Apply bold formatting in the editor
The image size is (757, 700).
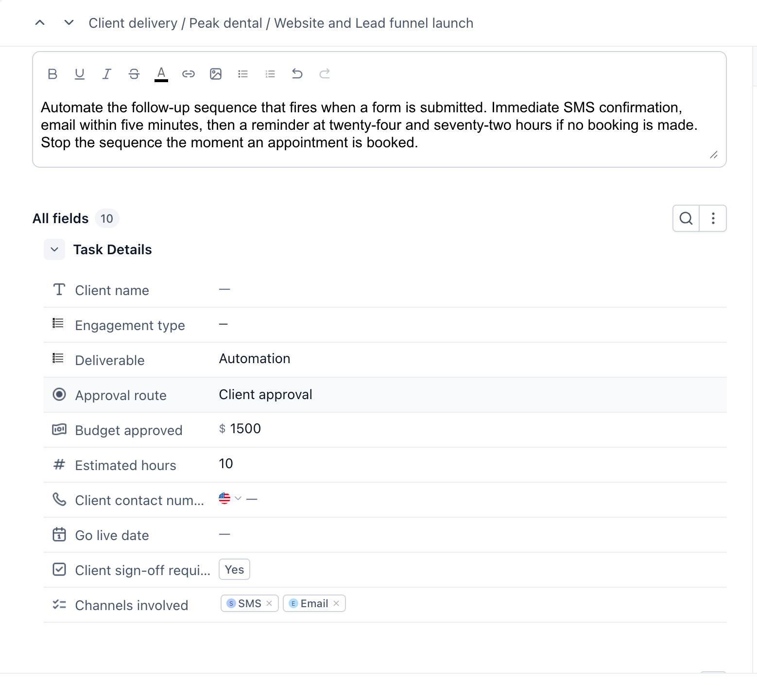coord(52,74)
